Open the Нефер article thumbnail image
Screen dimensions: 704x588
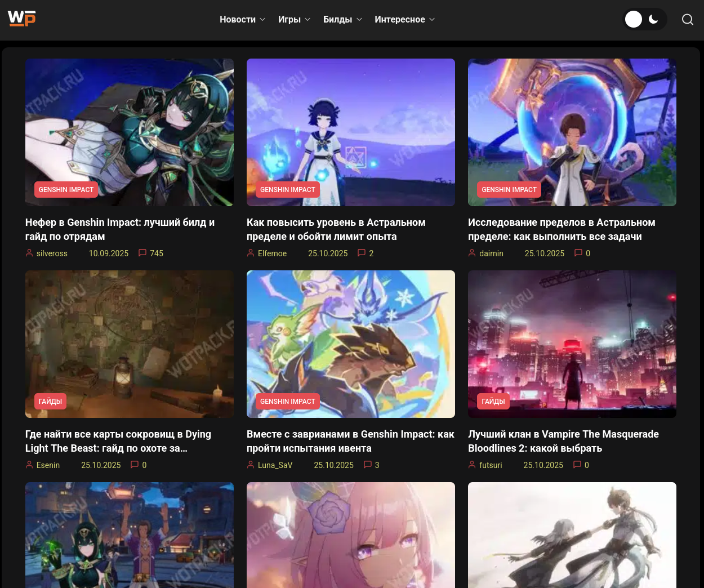130,132
